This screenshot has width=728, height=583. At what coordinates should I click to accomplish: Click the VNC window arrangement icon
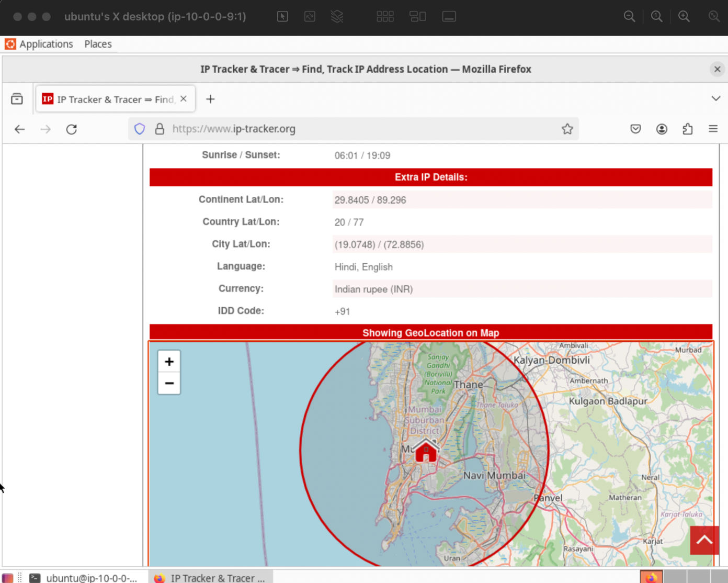pos(417,17)
